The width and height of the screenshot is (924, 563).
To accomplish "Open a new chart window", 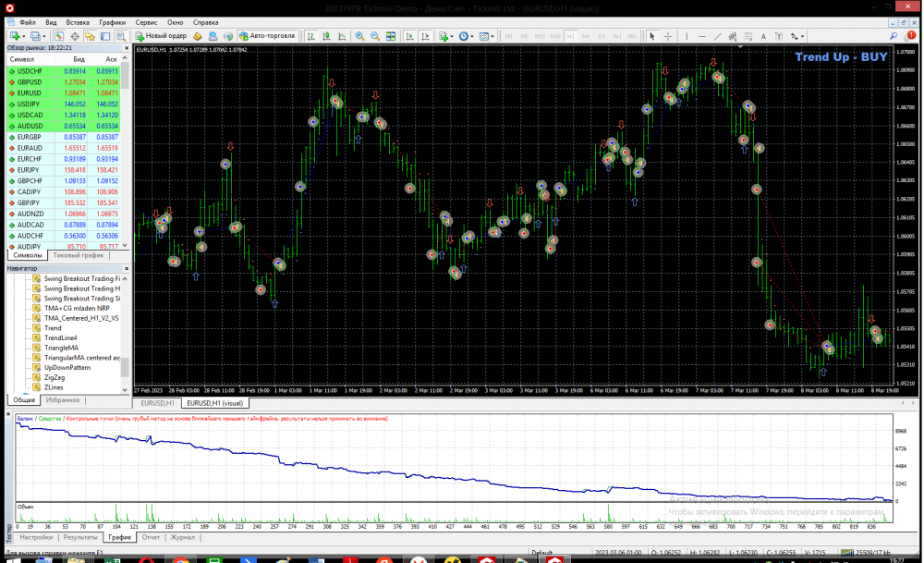I will (14, 36).
